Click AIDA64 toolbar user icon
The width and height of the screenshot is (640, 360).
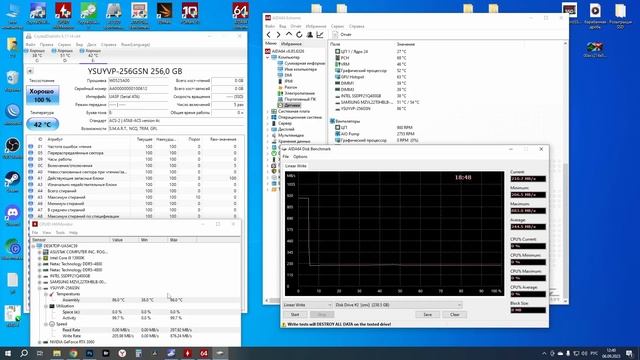(x=310, y=35)
